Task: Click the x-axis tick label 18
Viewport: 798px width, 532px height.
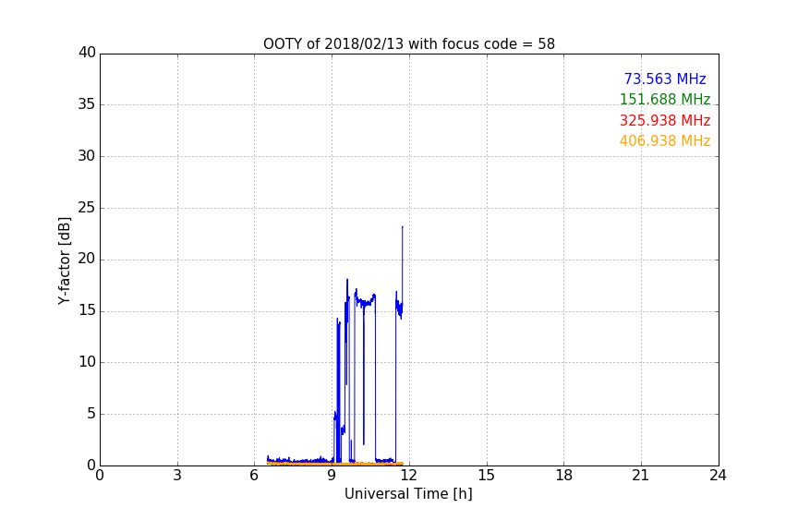Action: pyautogui.click(x=564, y=476)
